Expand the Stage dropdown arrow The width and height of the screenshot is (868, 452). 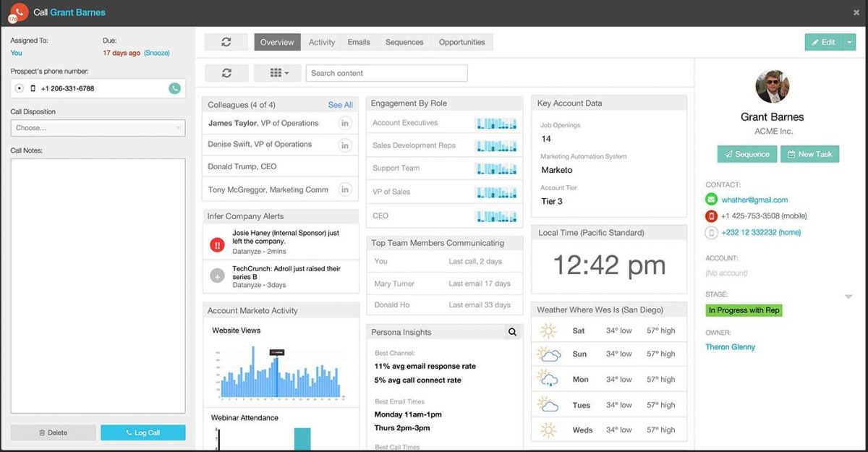coord(849,295)
